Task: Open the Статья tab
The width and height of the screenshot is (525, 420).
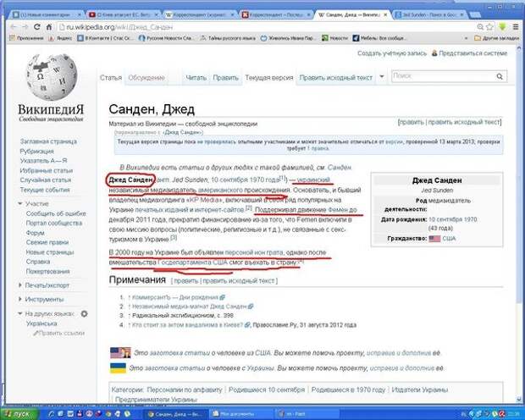Action: (111, 78)
